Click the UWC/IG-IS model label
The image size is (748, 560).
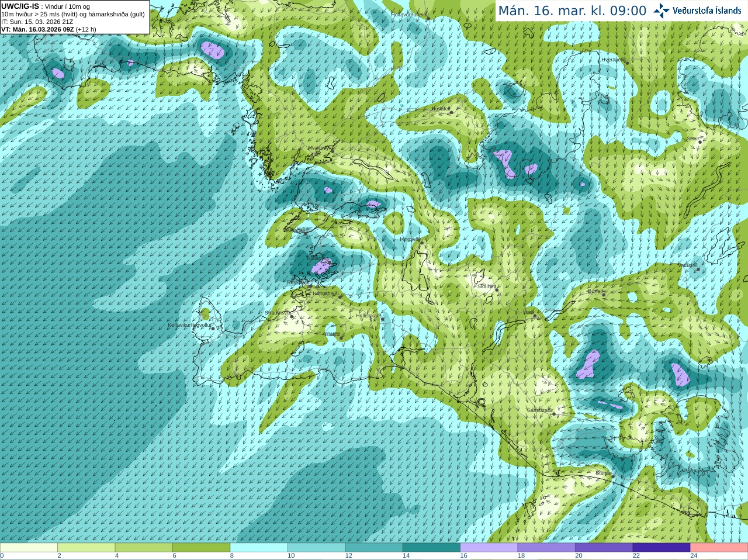pos(20,6)
